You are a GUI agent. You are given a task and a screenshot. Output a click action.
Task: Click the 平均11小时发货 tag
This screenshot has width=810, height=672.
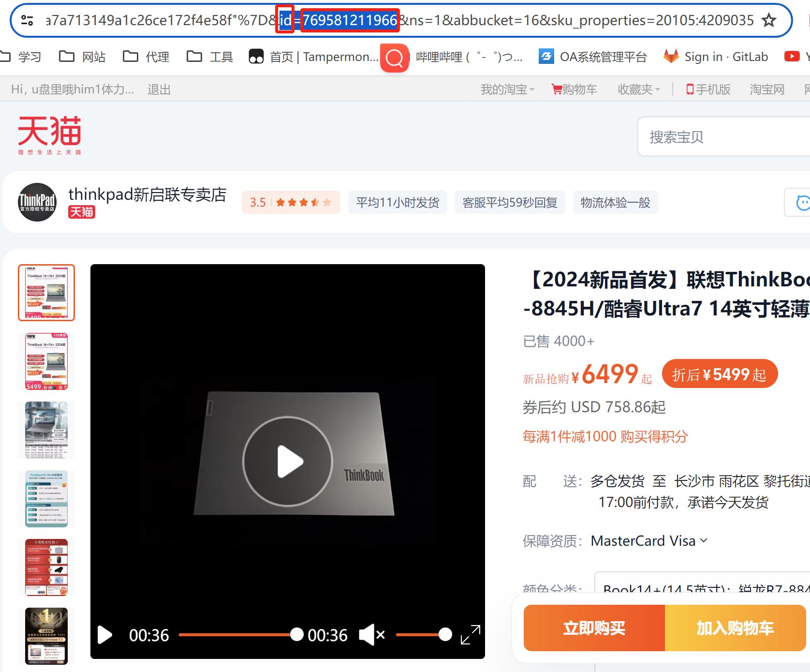pyautogui.click(x=398, y=202)
